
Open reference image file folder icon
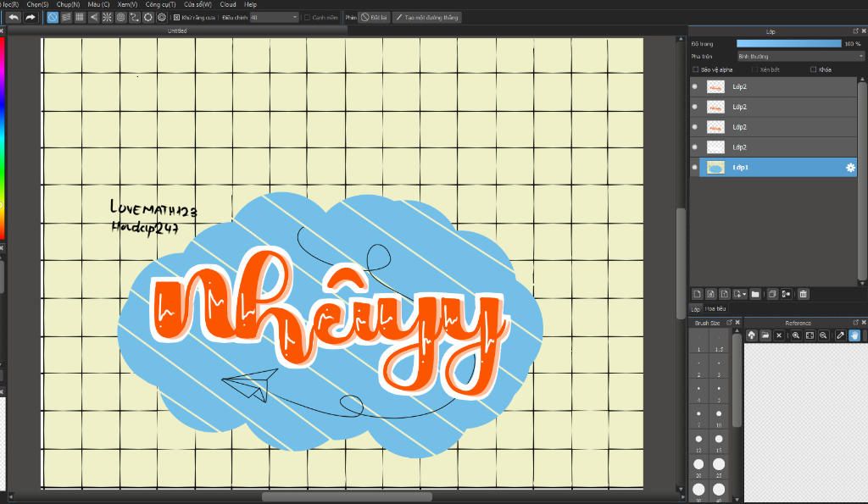point(765,335)
